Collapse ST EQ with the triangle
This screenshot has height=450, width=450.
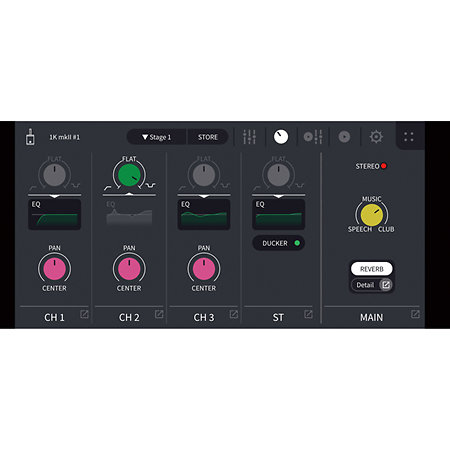coord(279,197)
